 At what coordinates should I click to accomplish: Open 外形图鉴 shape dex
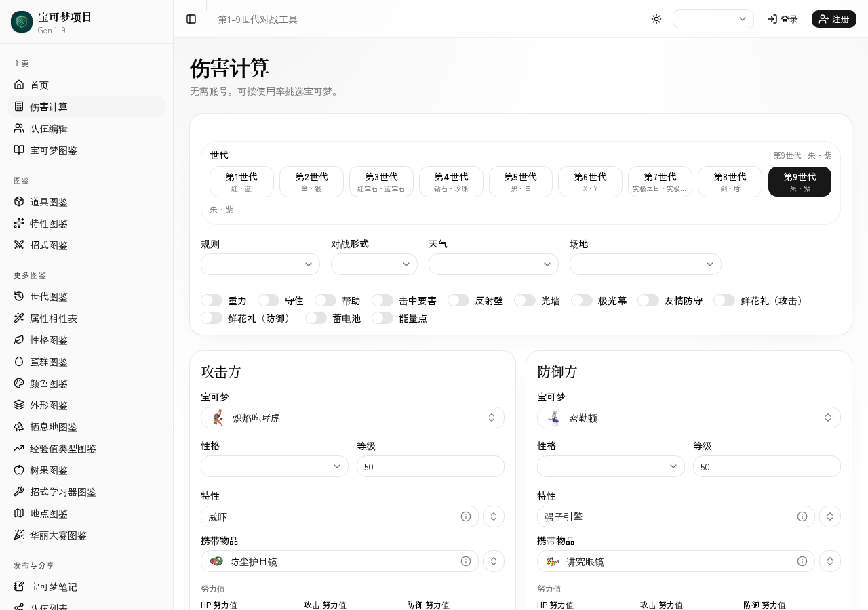[x=86, y=405]
